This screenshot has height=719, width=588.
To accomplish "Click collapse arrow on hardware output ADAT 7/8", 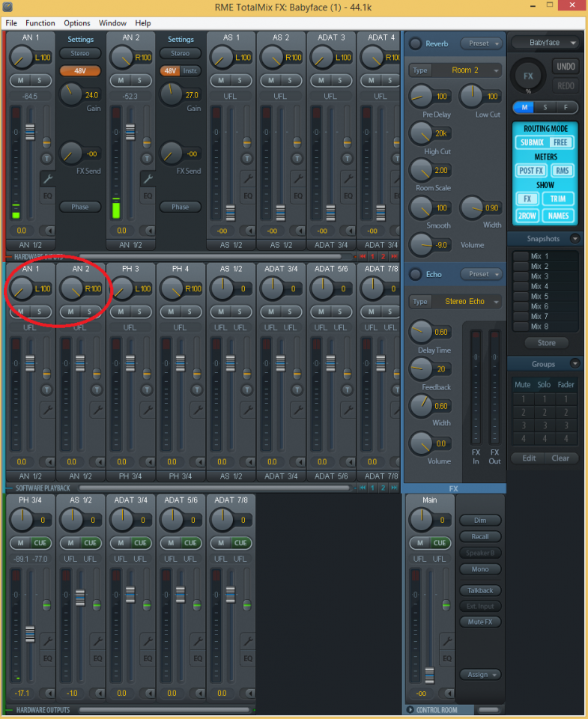I will coord(247,693).
